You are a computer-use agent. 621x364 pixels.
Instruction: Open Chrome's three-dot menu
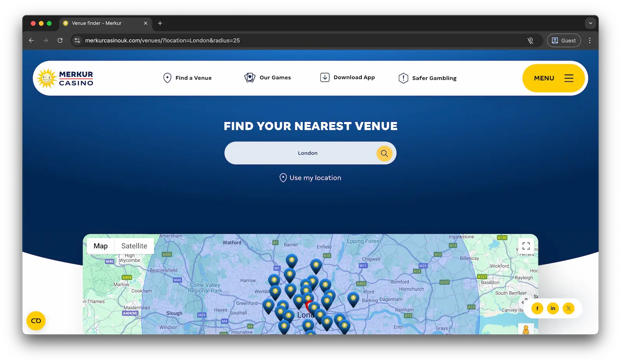(x=590, y=40)
